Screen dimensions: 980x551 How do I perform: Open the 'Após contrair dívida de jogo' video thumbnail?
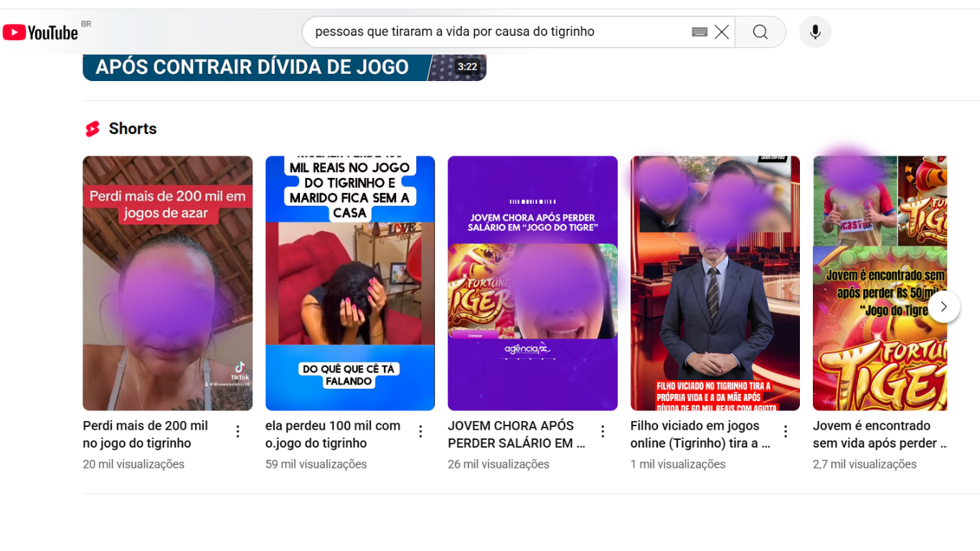coord(284,67)
